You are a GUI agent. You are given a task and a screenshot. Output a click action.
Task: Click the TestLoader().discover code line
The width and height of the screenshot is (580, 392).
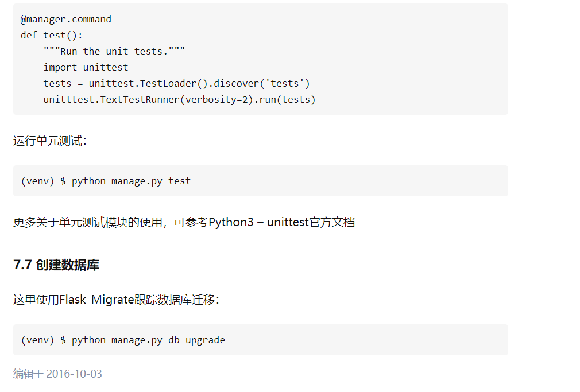coord(176,83)
